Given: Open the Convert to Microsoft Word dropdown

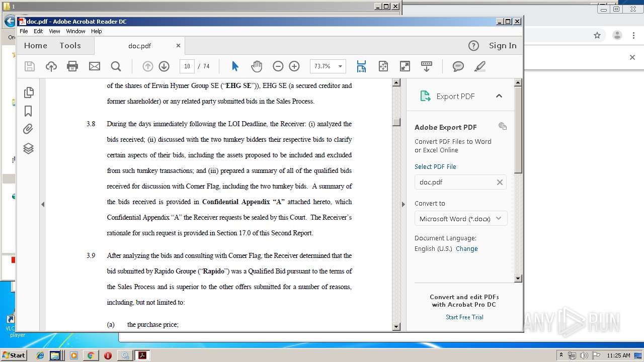Looking at the screenshot, I should [461, 219].
